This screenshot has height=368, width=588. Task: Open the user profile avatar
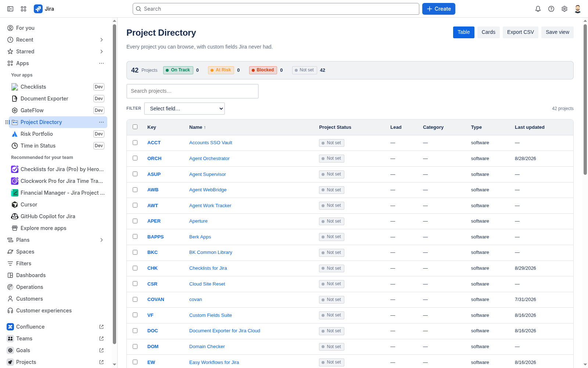(x=578, y=9)
